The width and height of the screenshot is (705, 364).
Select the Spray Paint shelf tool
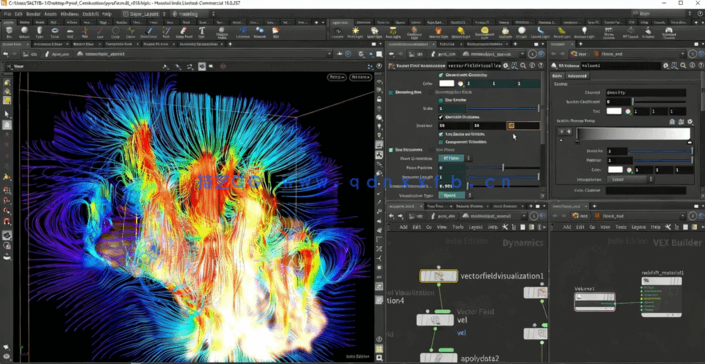pos(183,32)
